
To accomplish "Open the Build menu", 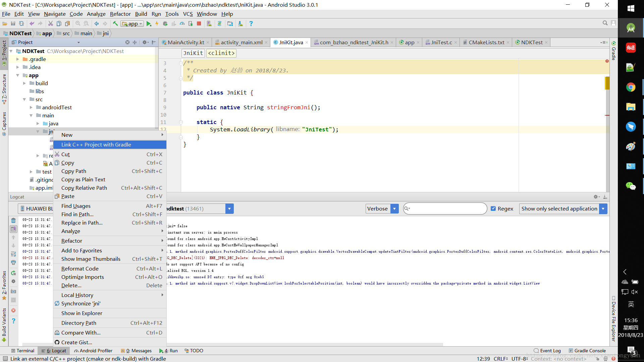I will pos(141,14).
